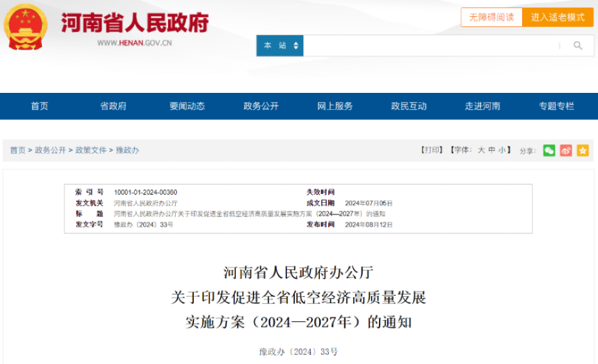Select the publish date 2024年08月12日
Image resolution: width=598 pixels, height=364 pixels.
369,225
